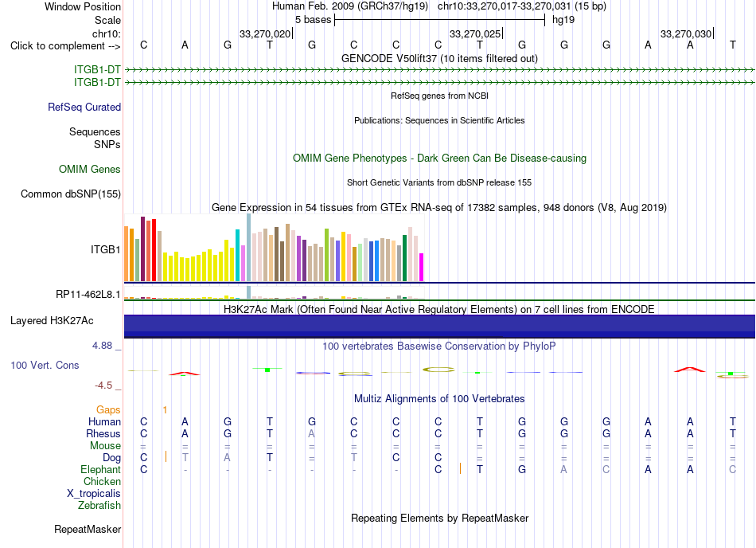Image resolution: width=756 pixels, height=548 pixels.
Task: Click the OMIM Gene Phenotypes green title
Action: [439, 159]
